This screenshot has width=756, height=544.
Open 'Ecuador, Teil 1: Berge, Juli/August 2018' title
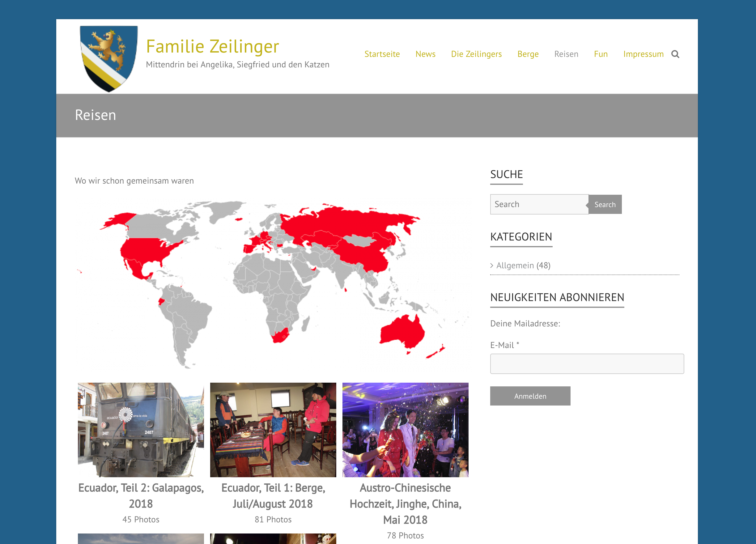click(273, 496)
